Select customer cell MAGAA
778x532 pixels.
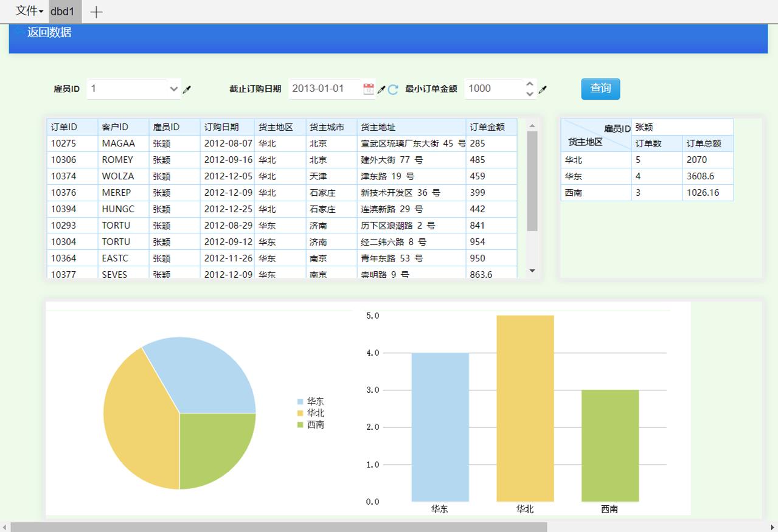(123, 143)
